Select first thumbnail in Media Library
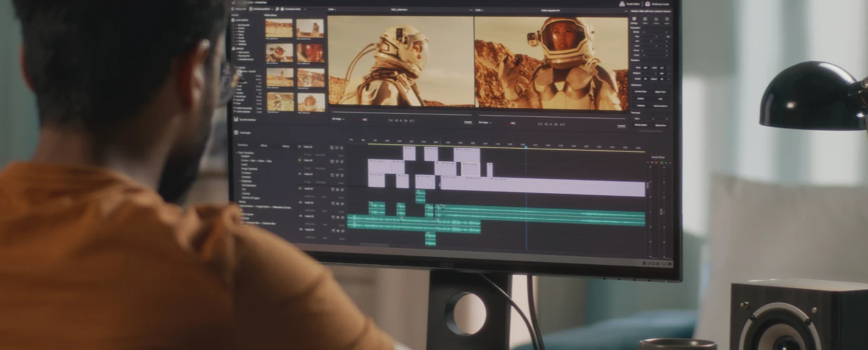This screenshot has height=350, width=868. (x=279, y=28)
